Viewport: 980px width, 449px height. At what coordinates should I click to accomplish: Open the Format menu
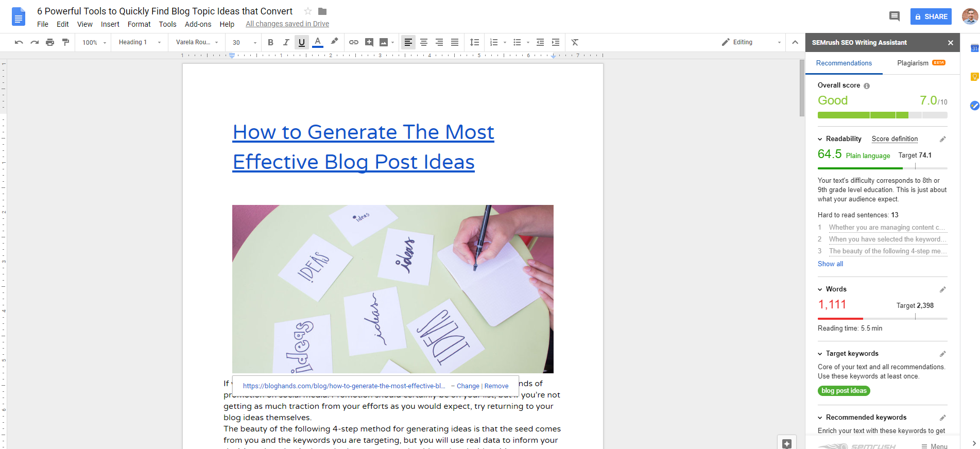coord(139,24)
